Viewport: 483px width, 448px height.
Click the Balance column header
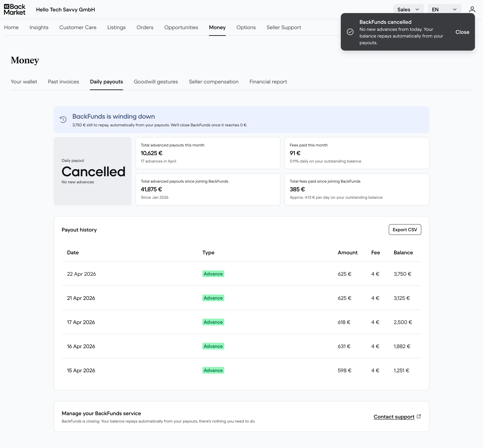(403, 253)
